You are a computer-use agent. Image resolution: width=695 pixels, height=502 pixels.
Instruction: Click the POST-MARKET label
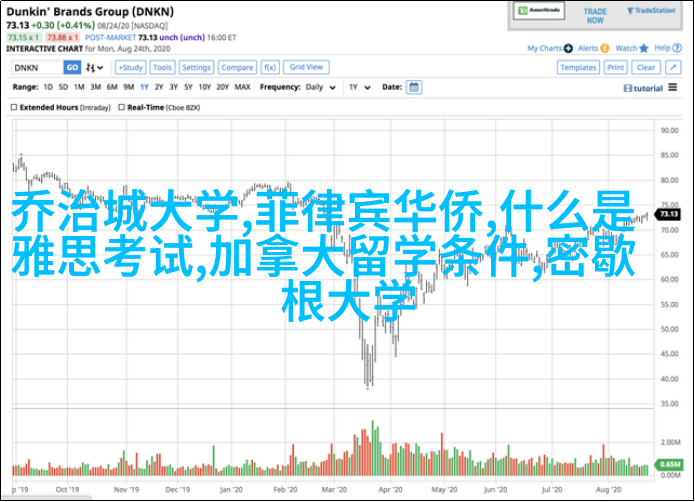click(x=110, y=38)
